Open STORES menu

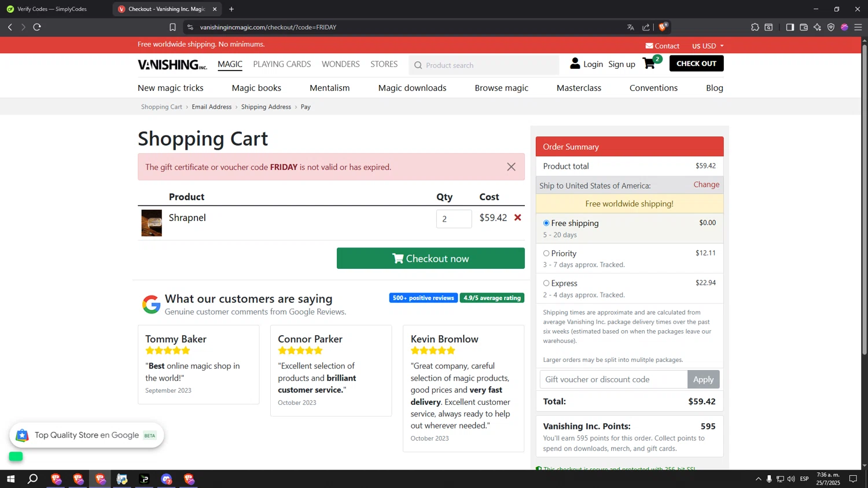click(x=384, y=64)
